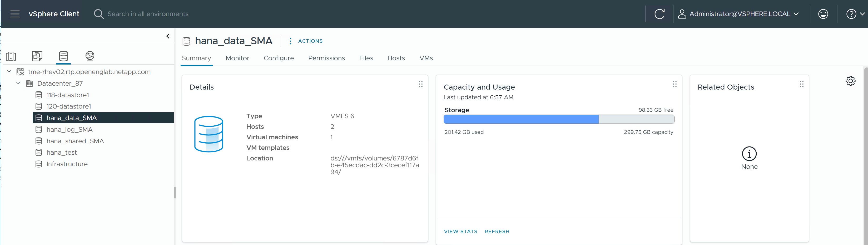Switch to VMs and Templates inventory view
The image size is (868, 245).
tap(37, 56)
